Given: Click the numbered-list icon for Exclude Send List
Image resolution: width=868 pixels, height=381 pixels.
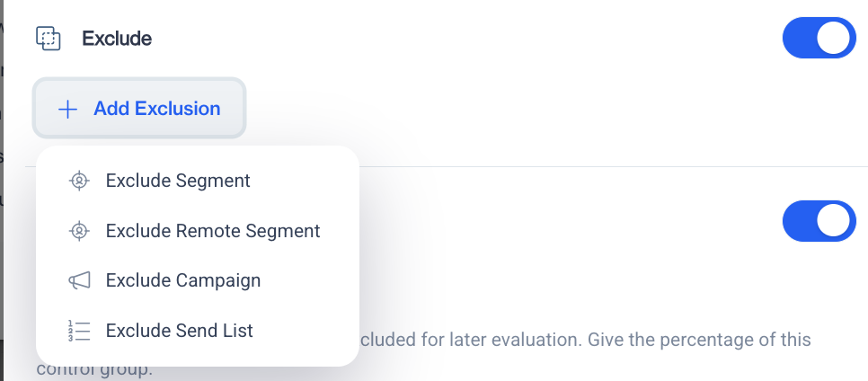Looking at the screenshot, I should click(79, 331).
